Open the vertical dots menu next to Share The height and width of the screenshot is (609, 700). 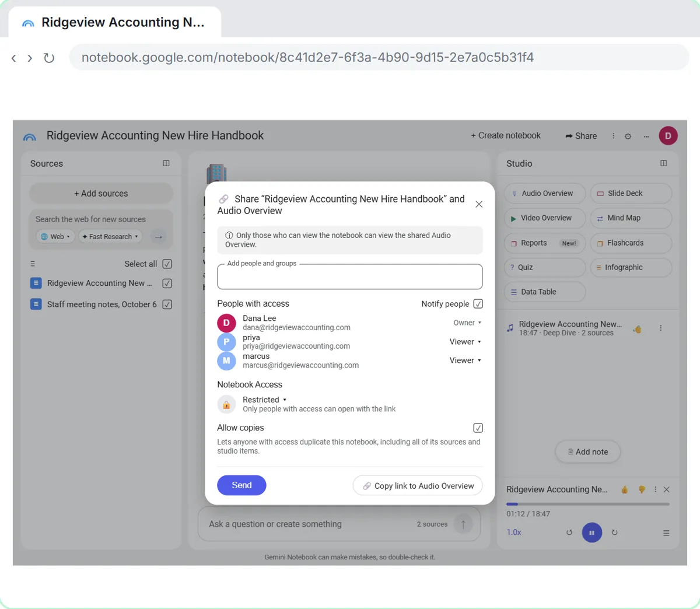(613, 136)
